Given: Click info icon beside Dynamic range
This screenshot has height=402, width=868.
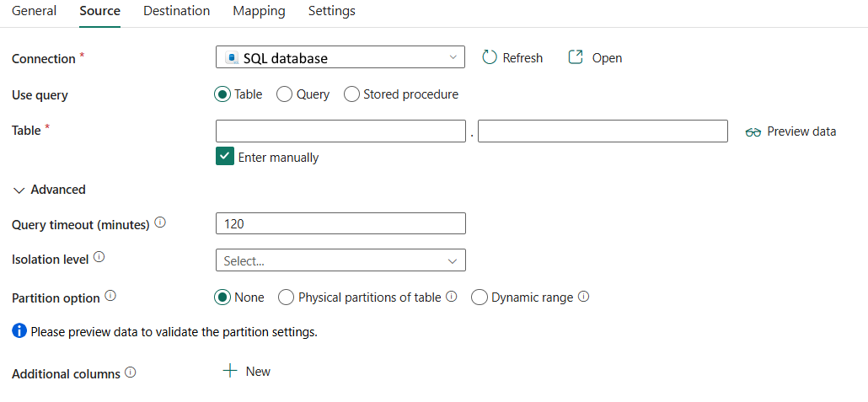Looking at the screenshot, I should pyautogui.click(x=583, y=297).
